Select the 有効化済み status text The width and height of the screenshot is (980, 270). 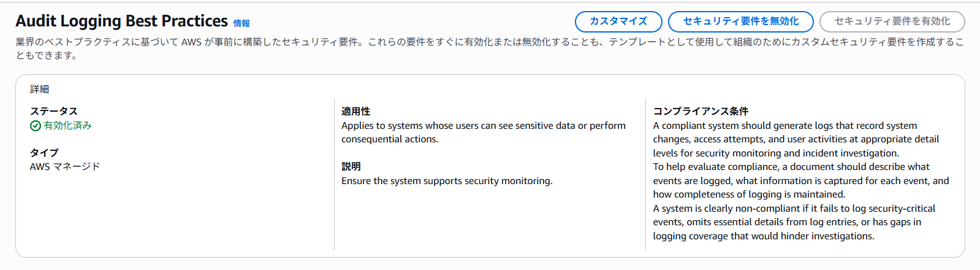coord(67,125)
